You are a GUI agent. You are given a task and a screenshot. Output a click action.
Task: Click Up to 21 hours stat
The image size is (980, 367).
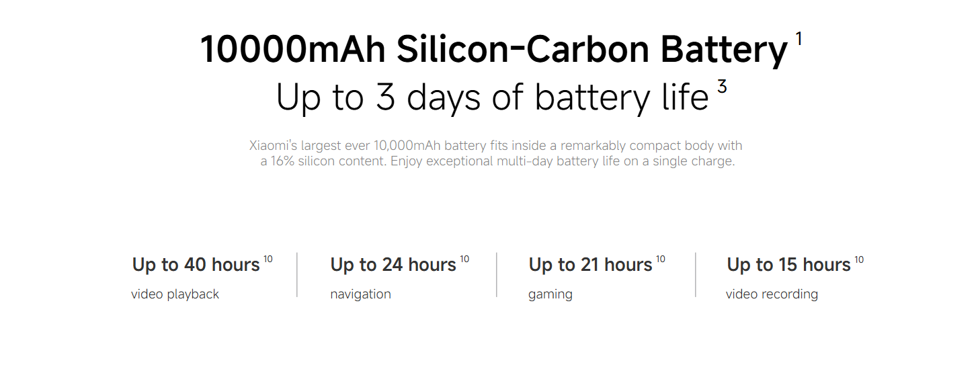(590, 265)
